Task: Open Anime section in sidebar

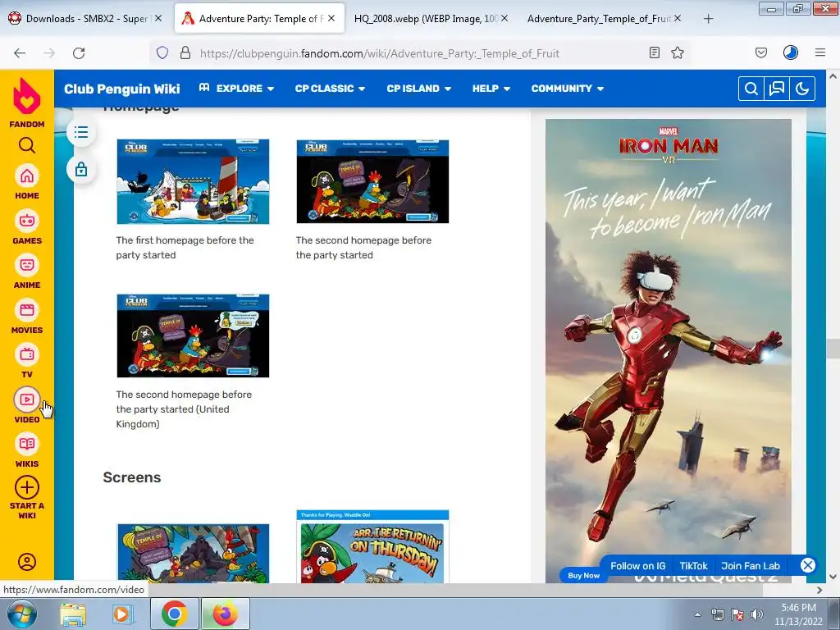Action: pyautogui.click(x=27, y=265)
